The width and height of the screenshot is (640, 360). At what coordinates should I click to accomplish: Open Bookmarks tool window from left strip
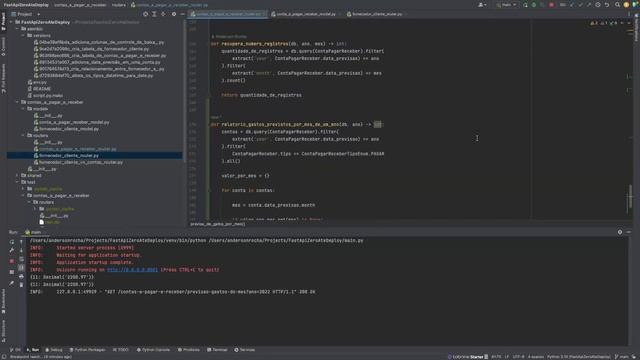click(x=3, y=301)
